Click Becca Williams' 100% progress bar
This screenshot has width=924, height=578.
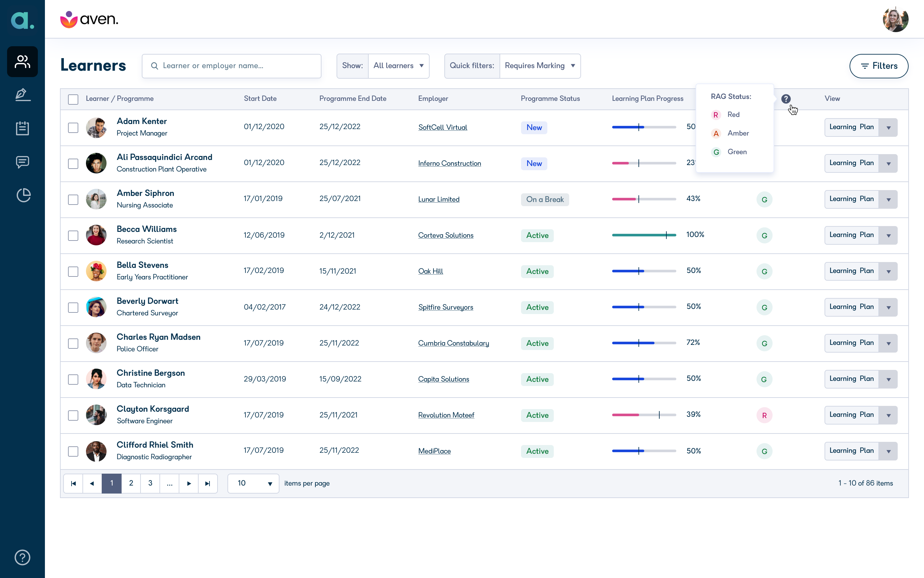(x=644, y=235)
